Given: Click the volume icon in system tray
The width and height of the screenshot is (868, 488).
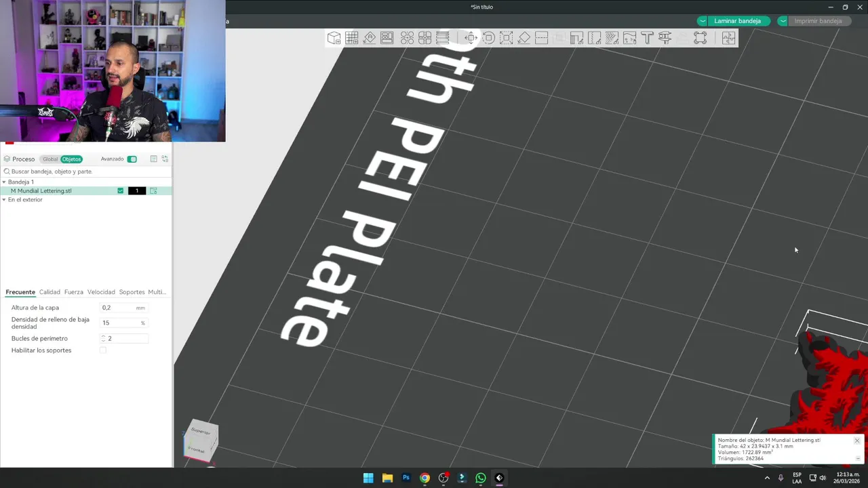Looking at the screenshot, I should click(823, 478).
